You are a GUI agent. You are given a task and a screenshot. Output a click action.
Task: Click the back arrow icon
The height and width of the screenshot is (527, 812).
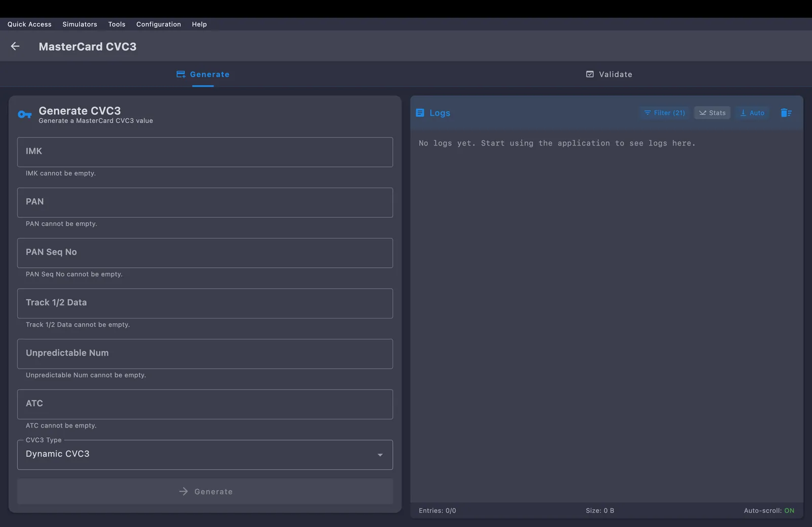click(x=15, y=46)
